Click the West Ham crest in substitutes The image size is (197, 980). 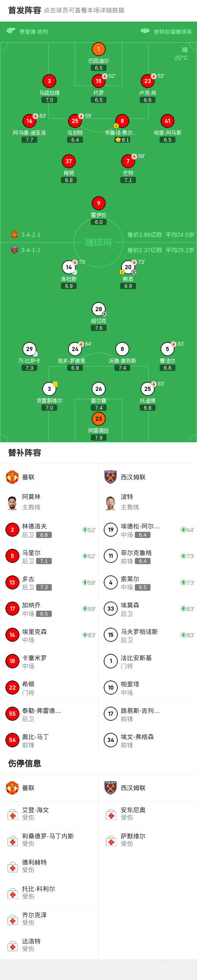110,477
